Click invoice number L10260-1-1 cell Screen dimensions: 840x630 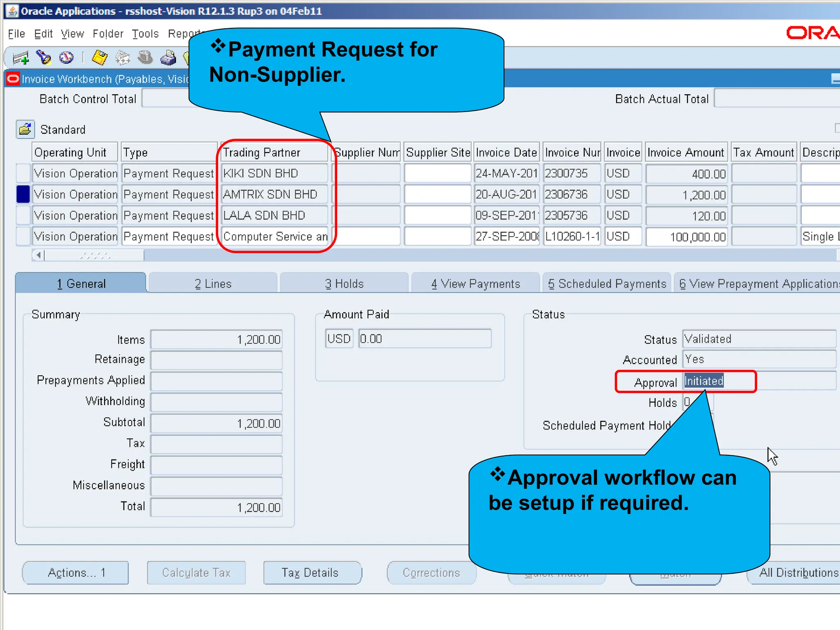(x=572, y=236)
